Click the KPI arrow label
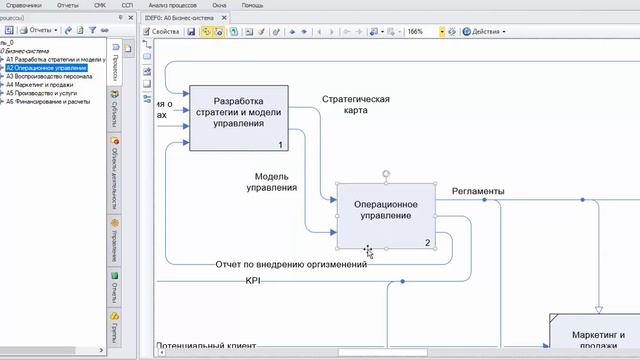640x360 pixels. click(x=253, y=281)
